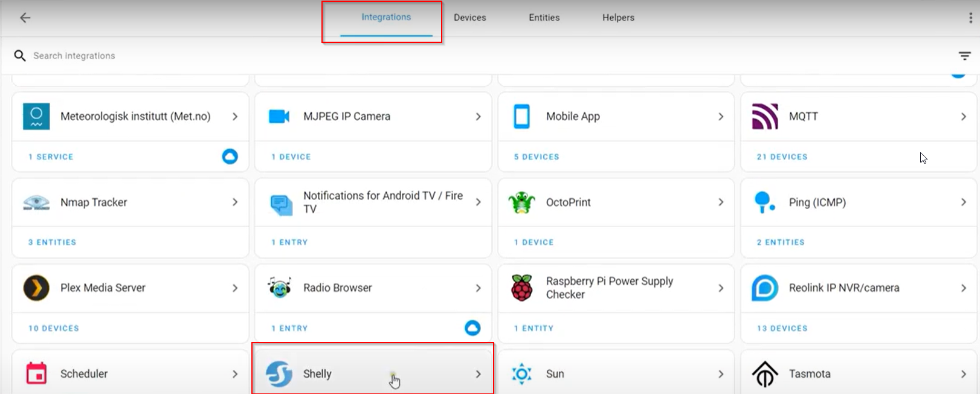The height and width of the screenshot is (394, 980).
Task: Expand the Mobile App chevron
Action: [x=721, y=117]
